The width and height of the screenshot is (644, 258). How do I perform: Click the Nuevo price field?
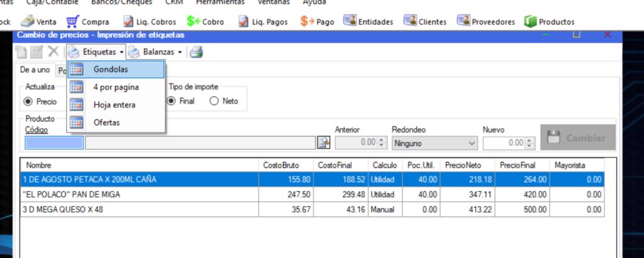click(x=504, y=143)
